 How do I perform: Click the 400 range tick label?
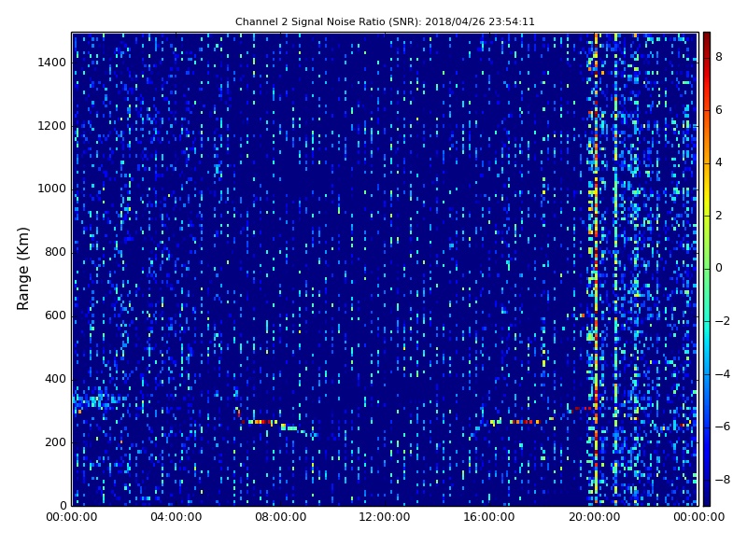pos(55,379)
